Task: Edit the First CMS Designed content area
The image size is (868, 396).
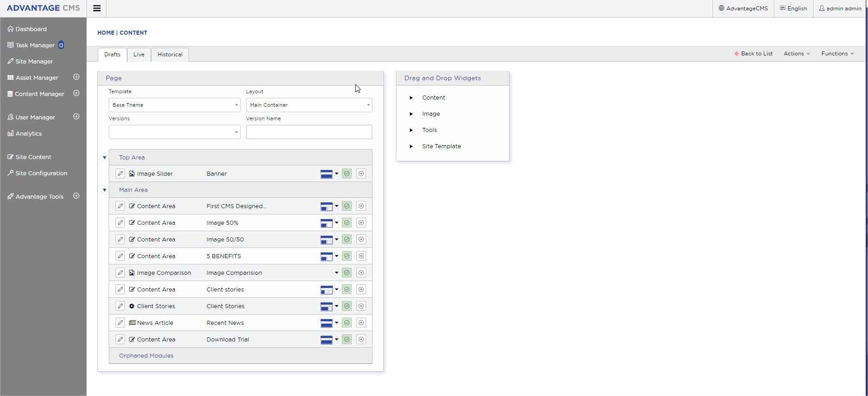Action: [120, 206]
